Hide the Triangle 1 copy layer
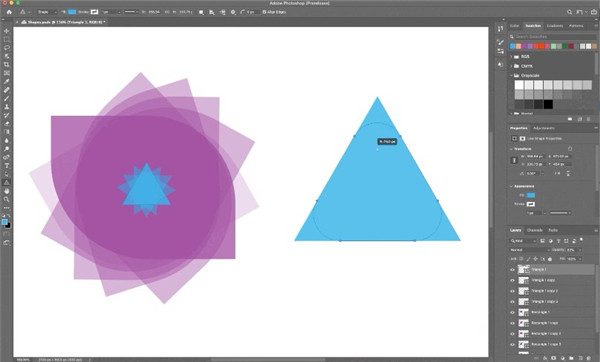This screenshot has height=362, width=600. click(x=512, y=280)
